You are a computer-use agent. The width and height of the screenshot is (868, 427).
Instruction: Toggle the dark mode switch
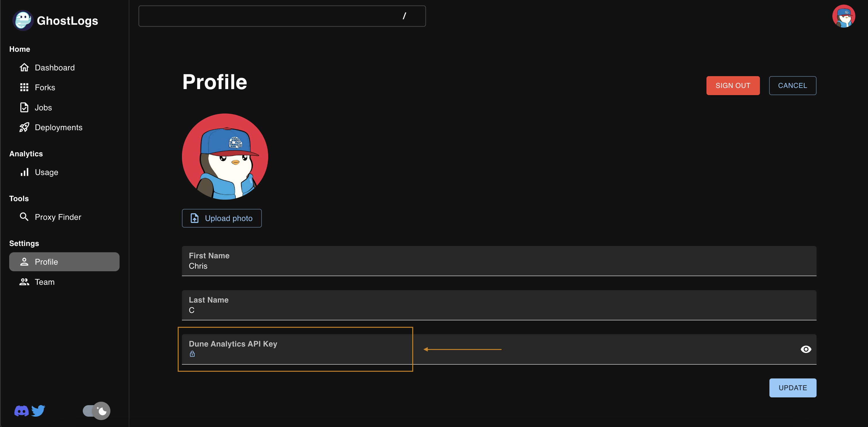[x=97, y=411]
